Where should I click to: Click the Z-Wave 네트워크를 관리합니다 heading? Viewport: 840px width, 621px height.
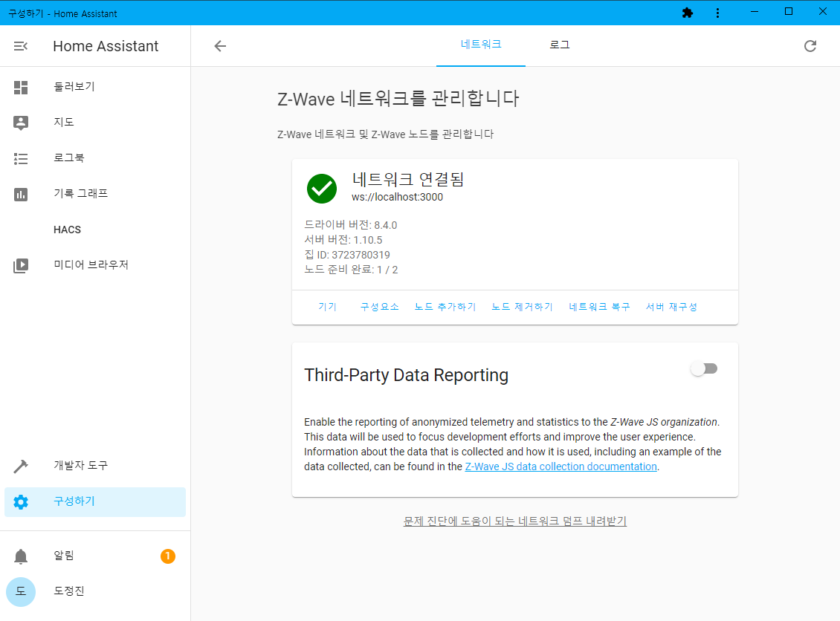398,99
